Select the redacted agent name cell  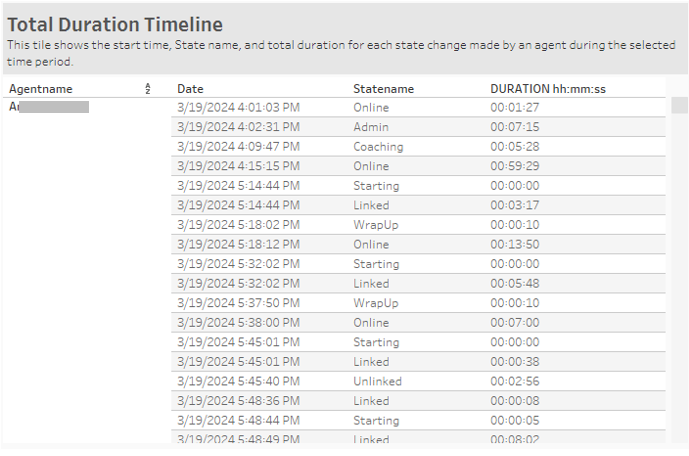(50, 106)
